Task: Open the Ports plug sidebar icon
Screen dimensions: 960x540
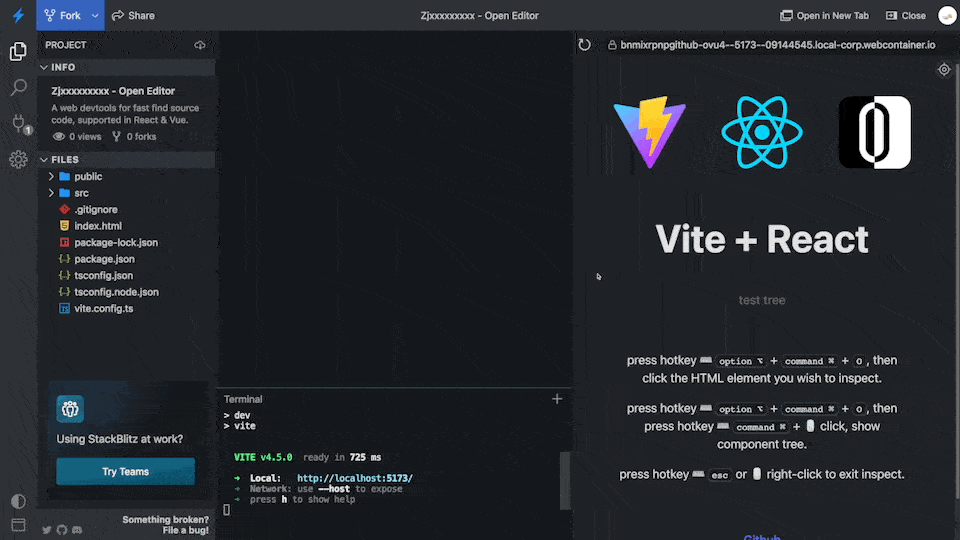Action: click(20, 124)
